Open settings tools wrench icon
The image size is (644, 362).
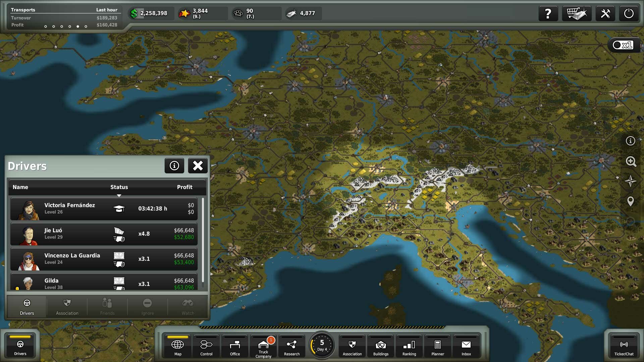[x=605, y=13]
